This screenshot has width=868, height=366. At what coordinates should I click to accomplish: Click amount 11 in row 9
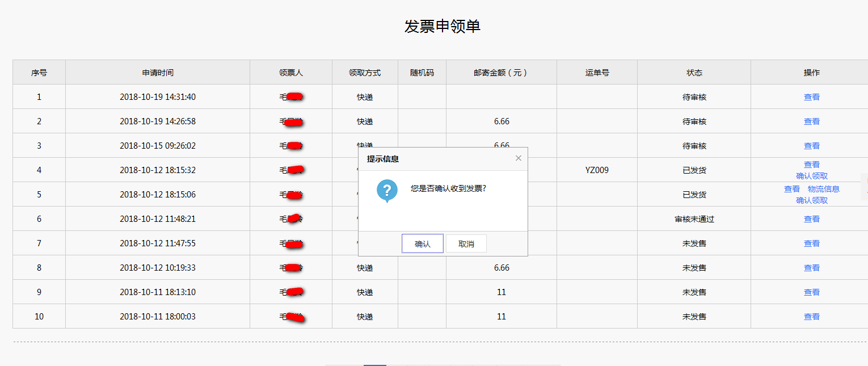[502, 292]
